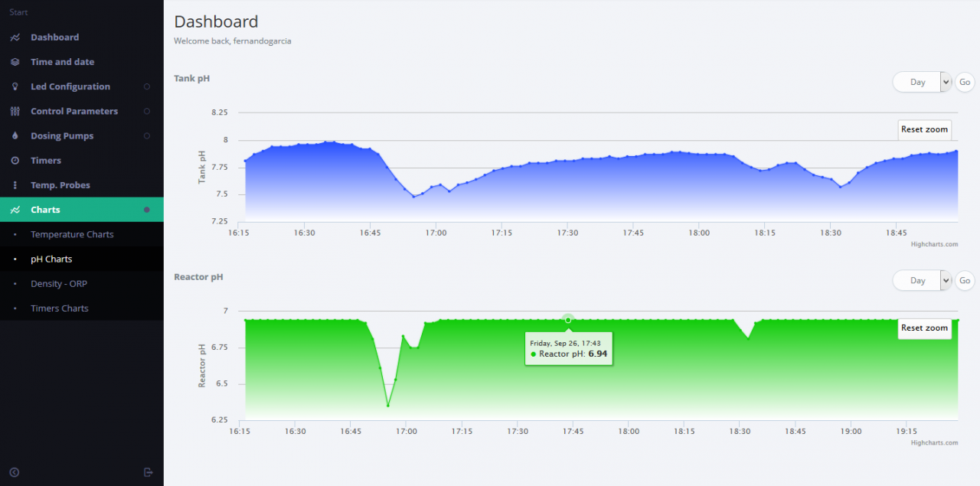The width and height of the screenshot is (980, 486).
Task: Click the Dosing Pumps droplet icon
Action: click(x=15, y=135)
